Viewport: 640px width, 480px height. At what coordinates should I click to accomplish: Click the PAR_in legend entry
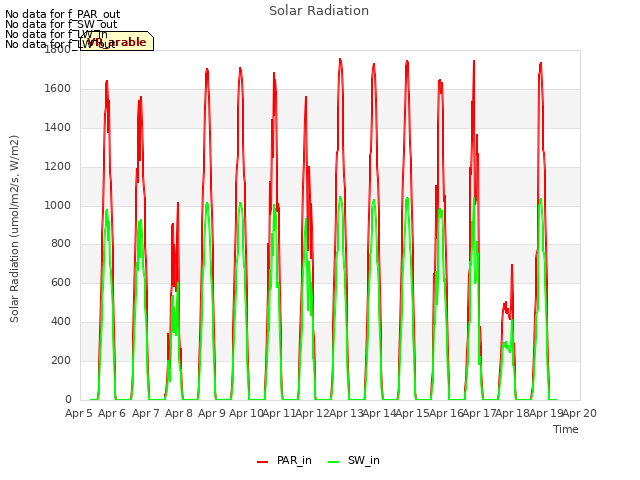284,460
